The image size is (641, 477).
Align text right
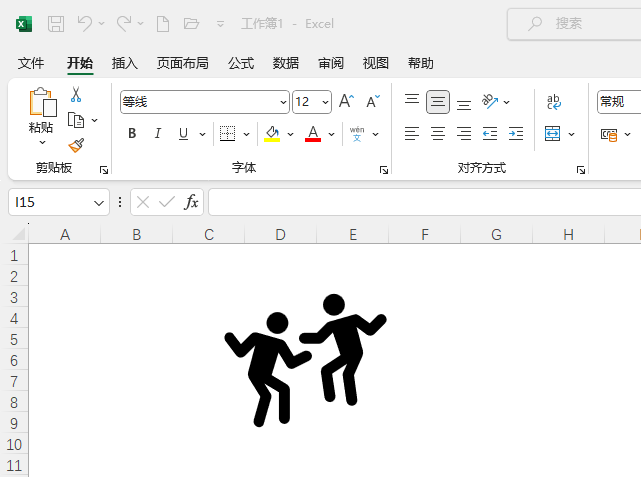coord(464,134)
